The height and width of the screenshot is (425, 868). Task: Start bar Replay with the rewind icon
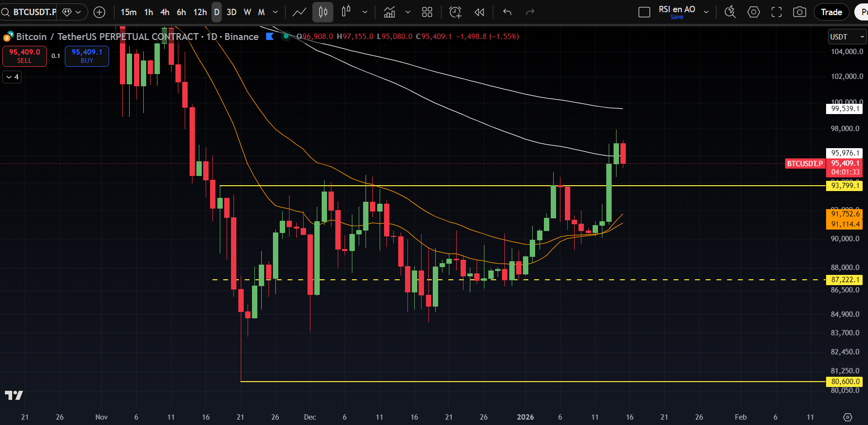480,12
